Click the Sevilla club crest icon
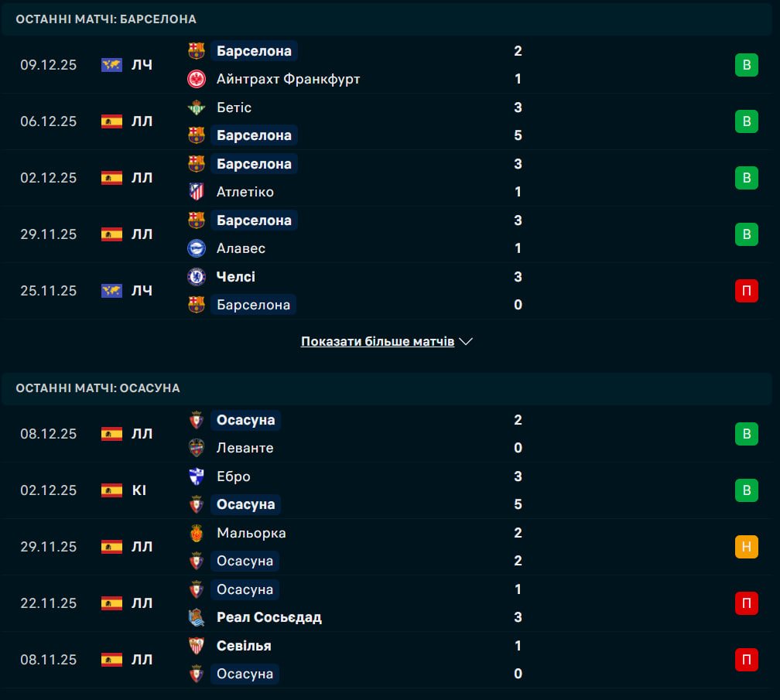Viewport: 780px width, 700px height. click(197, 646)
